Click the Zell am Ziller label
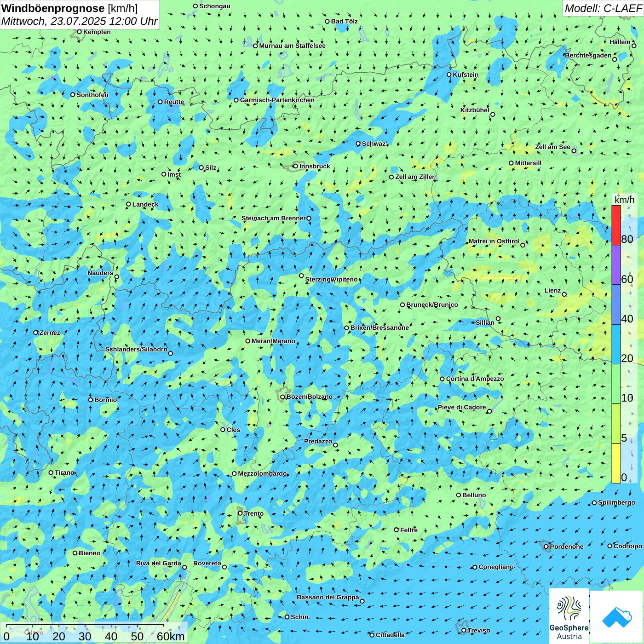This screenshot has height=644, width=644. (415, 177)
